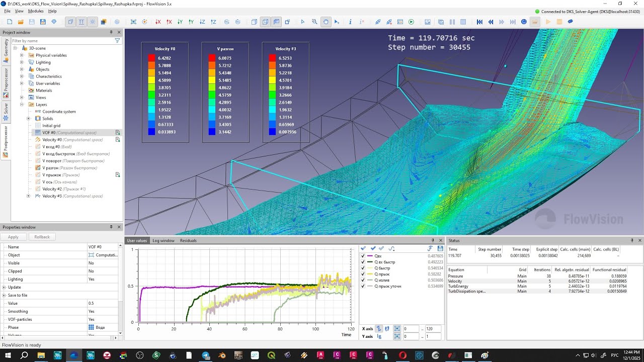
Task: Jump to first time step icon
Action: [479, 22]
